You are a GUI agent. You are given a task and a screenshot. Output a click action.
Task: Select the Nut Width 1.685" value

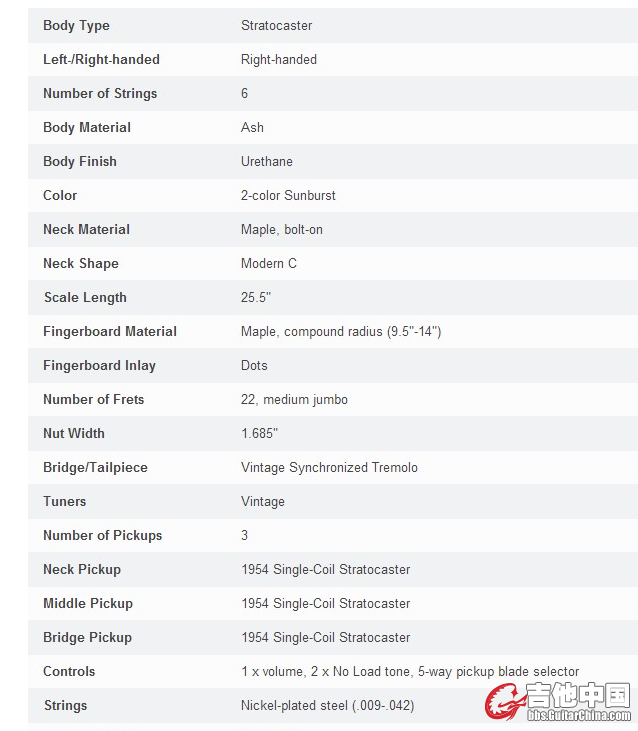259,433
